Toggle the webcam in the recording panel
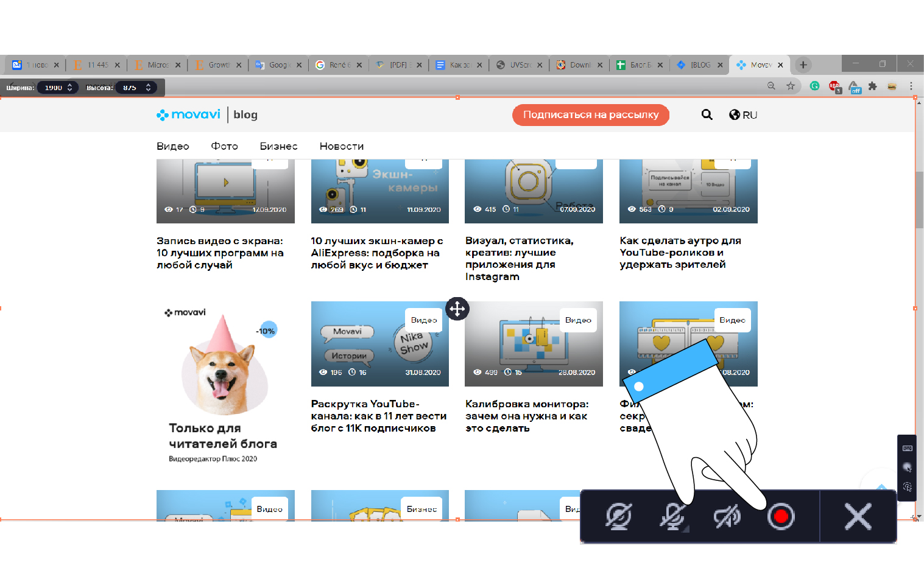This screenshot has height=571, width=924. click(618, 517)
